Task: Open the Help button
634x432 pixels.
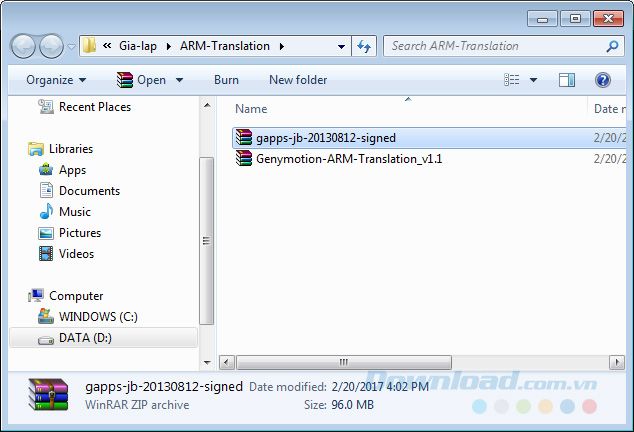Action: tap(602, 80)
